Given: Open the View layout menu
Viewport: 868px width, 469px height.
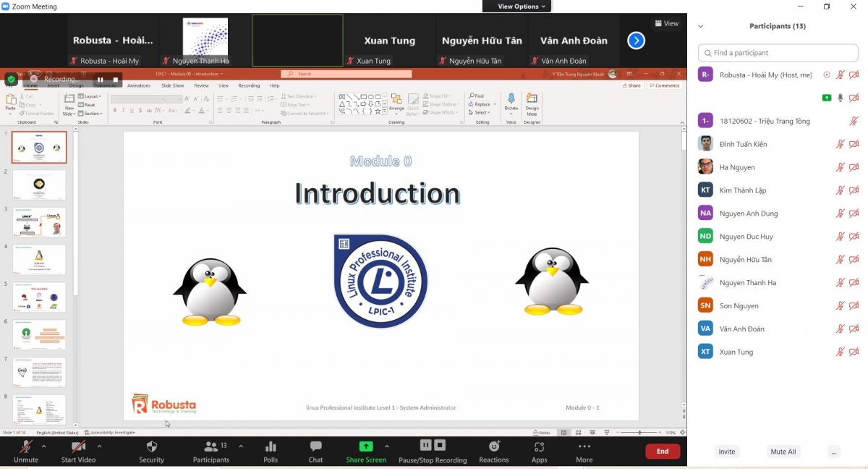Looking at the screenshot, I should tap(667, 23).
